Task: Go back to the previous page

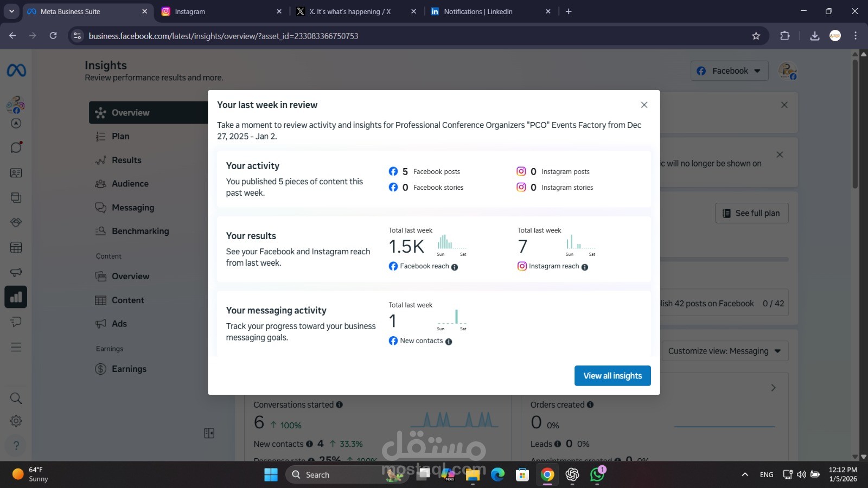Action: point(12,36)
